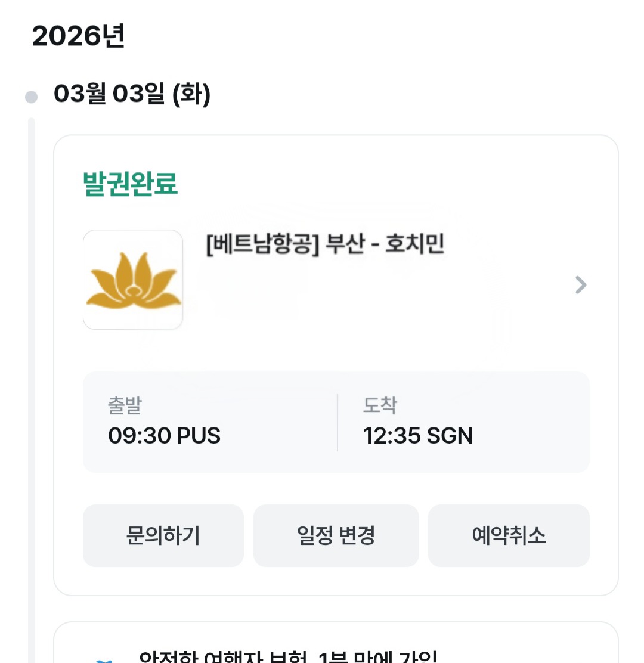Click the 03월 03일 (화) date heading
This screenshot has height=663, width=644.
point(132,94)
